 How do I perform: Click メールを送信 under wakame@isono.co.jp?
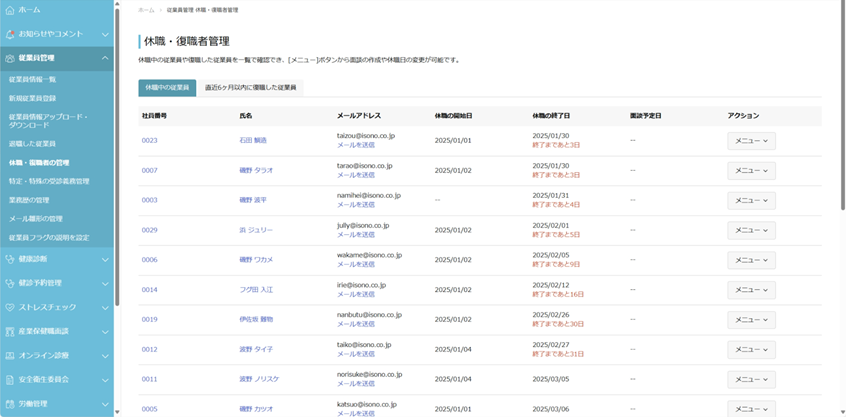[x=356, y=264]
